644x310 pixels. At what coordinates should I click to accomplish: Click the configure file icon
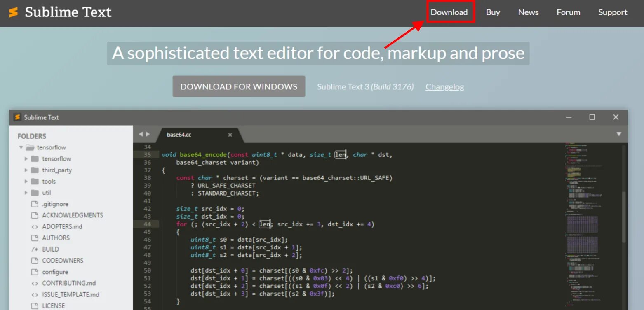click(x=35, y=272)
